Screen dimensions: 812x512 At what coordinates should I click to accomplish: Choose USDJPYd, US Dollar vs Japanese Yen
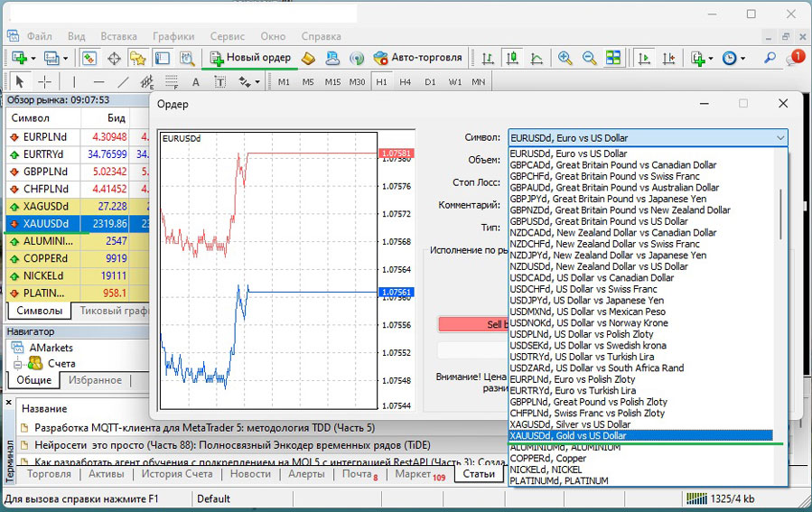pyautogui.click(x=640, y=301)
